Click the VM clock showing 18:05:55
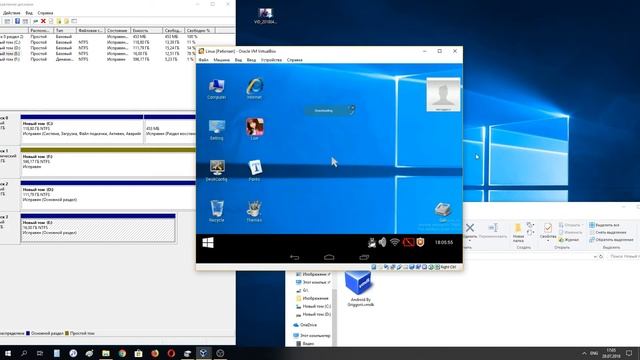 tap(444, 242)
